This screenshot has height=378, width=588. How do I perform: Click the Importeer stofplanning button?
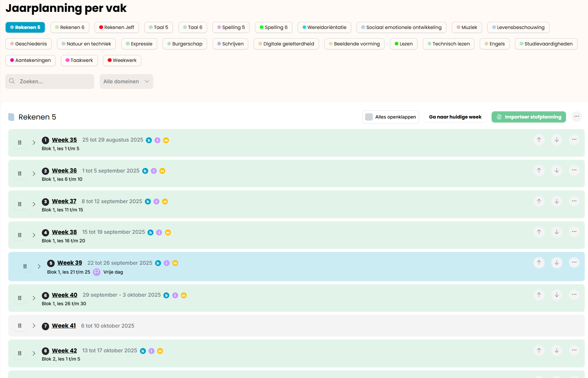528,117
